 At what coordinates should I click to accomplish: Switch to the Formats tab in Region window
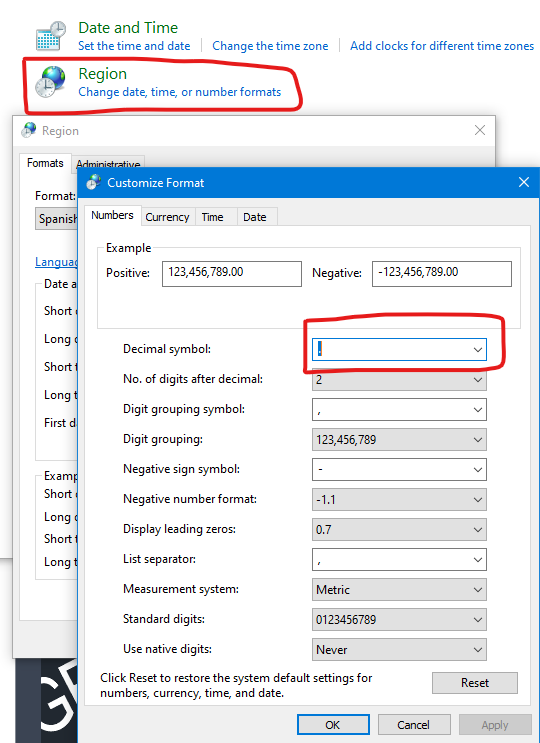click(x=45, y=163)
